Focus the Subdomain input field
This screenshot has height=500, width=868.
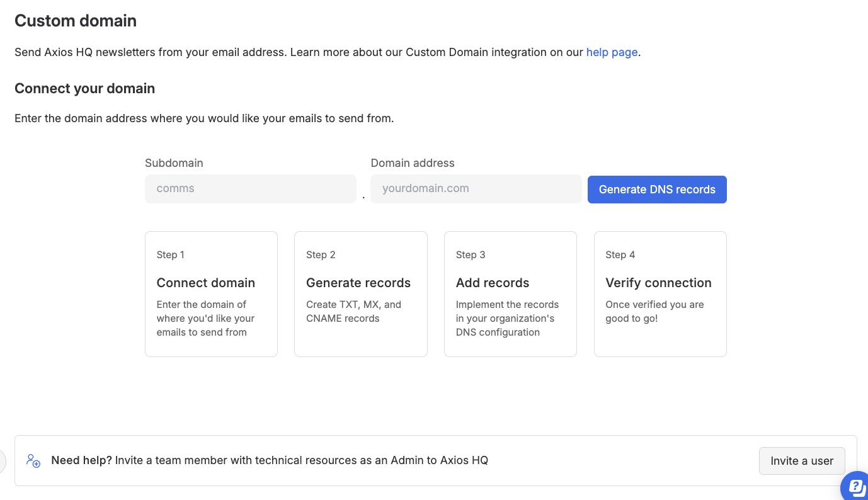click(x=251, y=189)
